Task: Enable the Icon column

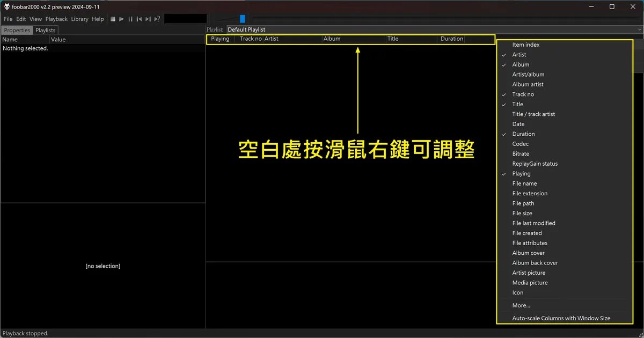Action: 565,293
